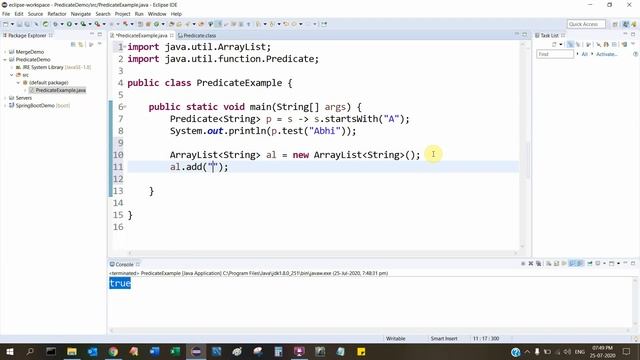Click Remove All Terminated Launches in Console
This screenshot has width=640, height=360.
(x=538, y=264)
